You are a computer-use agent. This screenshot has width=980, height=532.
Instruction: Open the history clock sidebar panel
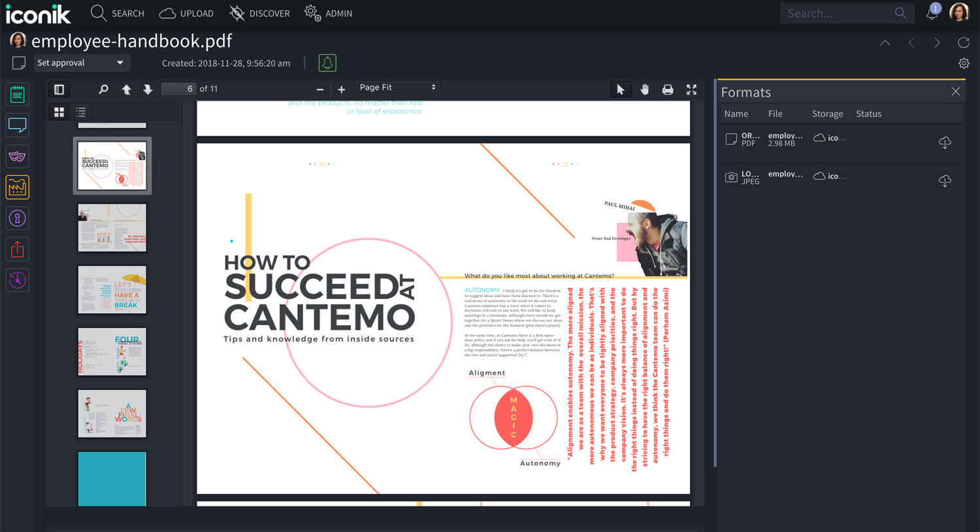point(18,280)
